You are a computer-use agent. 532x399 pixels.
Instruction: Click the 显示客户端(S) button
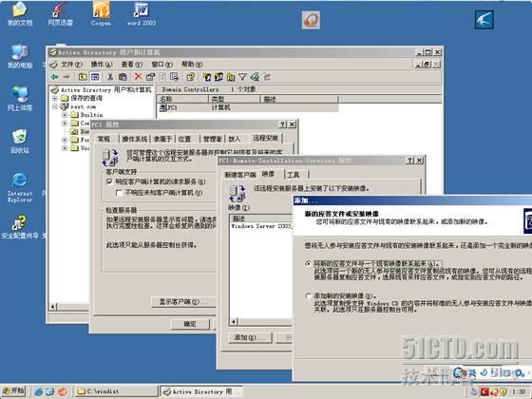[183, 302]
